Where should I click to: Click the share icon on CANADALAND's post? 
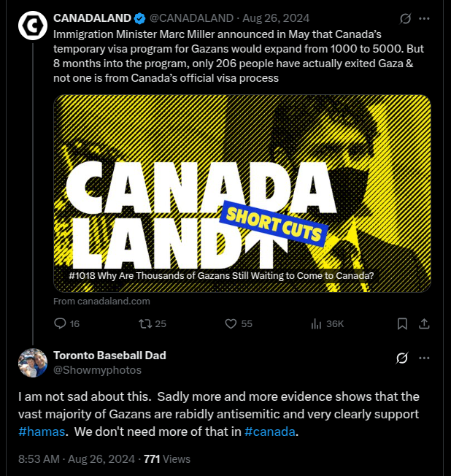pos(424,324)
